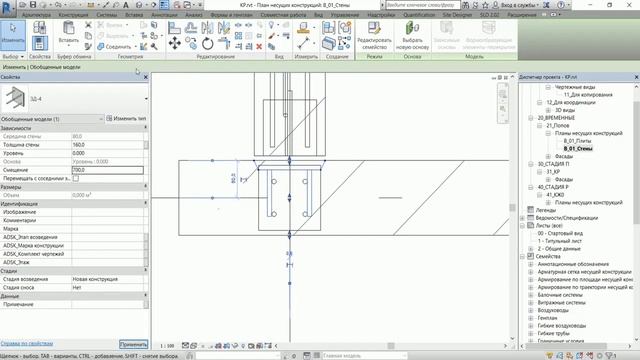The height and width of the screenshot is (360, 640).
Task: Click the favorites star icon in title bar
Action: [x=485, y=5]
